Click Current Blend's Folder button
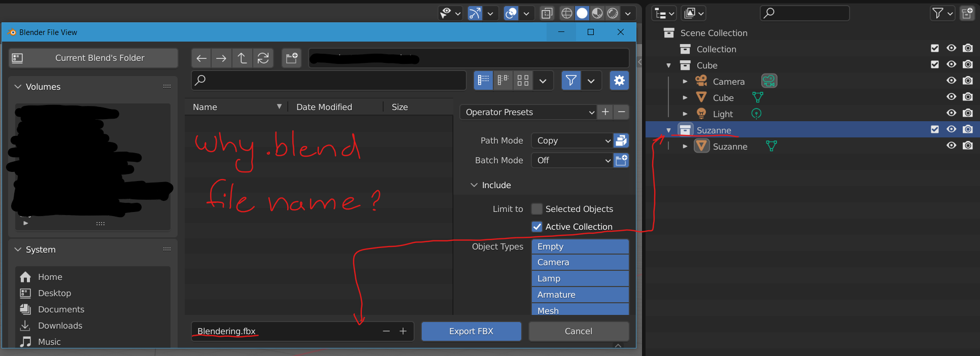Viewport: 980px width, 356px height. coord(93,58)
